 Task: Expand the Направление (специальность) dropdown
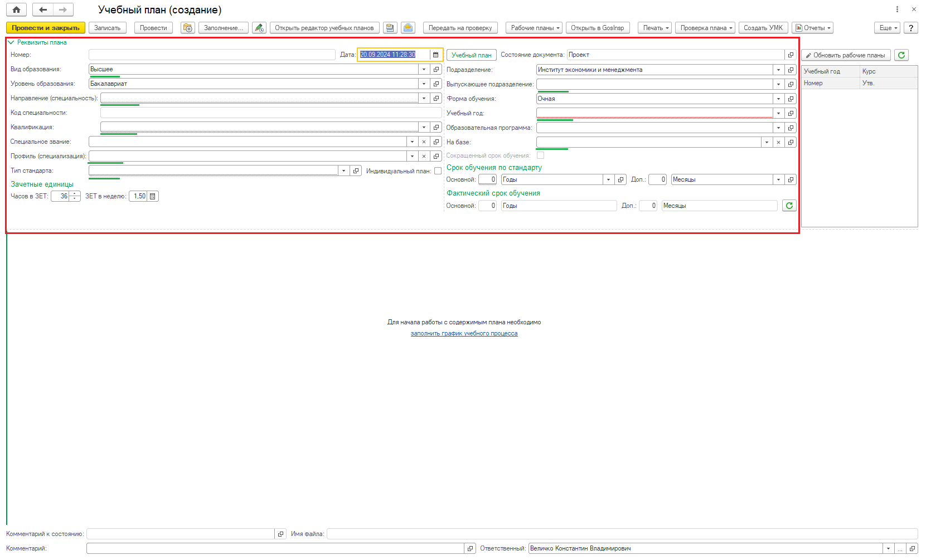pyautogui.click(x=424, y=98)
